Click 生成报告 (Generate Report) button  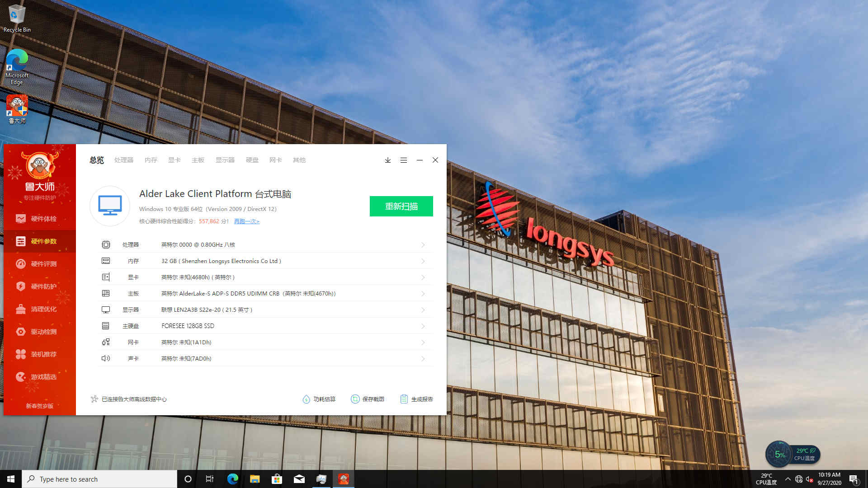415,399
